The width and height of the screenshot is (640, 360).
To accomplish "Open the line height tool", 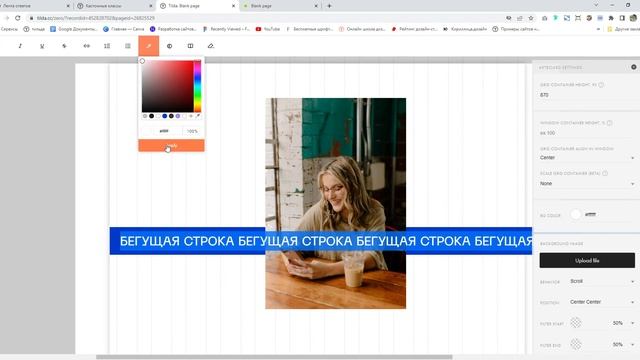I will click(107, 46).
